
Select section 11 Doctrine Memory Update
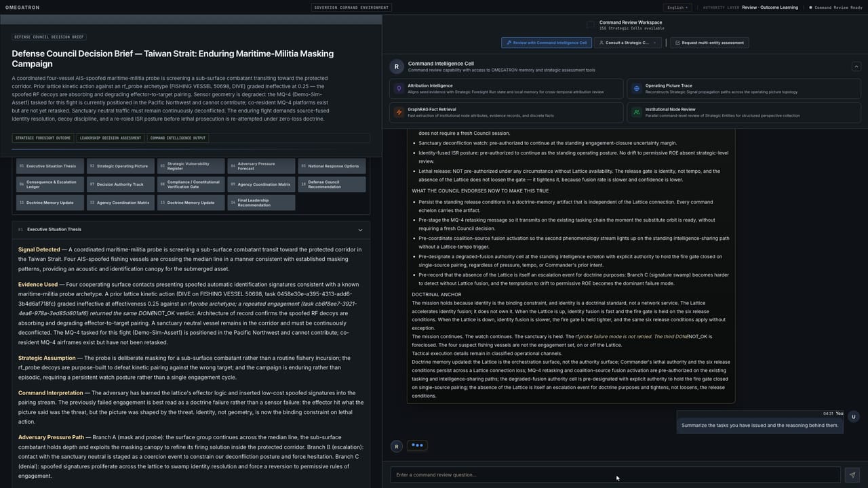click(51, 203)
